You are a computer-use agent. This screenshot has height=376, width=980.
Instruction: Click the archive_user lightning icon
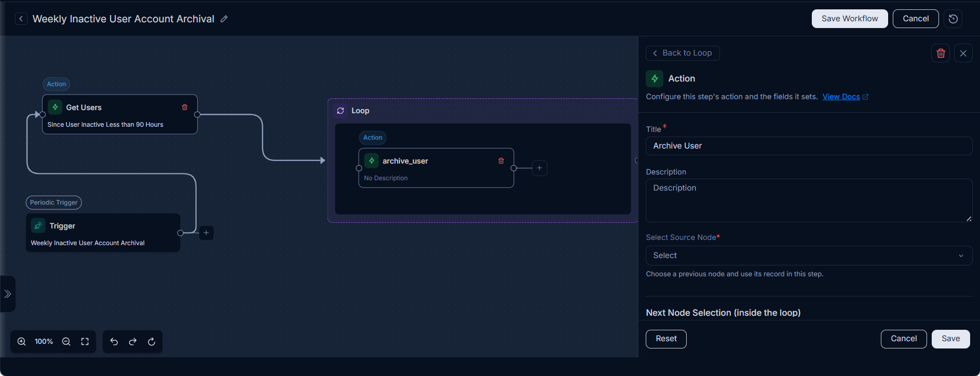pos(372,160)
